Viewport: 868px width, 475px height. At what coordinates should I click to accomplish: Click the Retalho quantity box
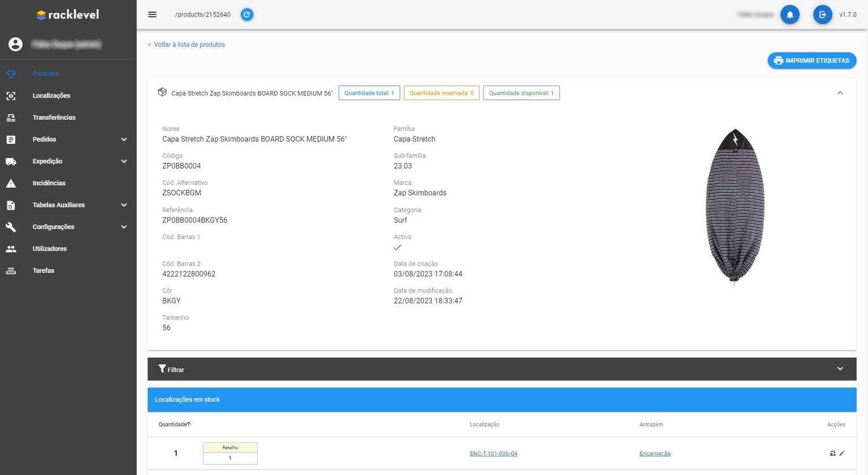click(x=230, y=453)
